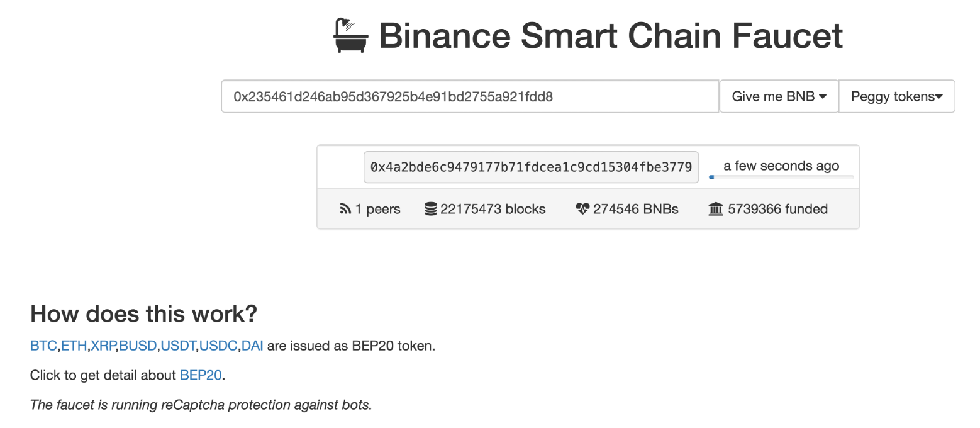The width and height of the screenshot is (980, 428).
Task: Expand the Peggy tokens dropdown
Action: tap(896, 96)
